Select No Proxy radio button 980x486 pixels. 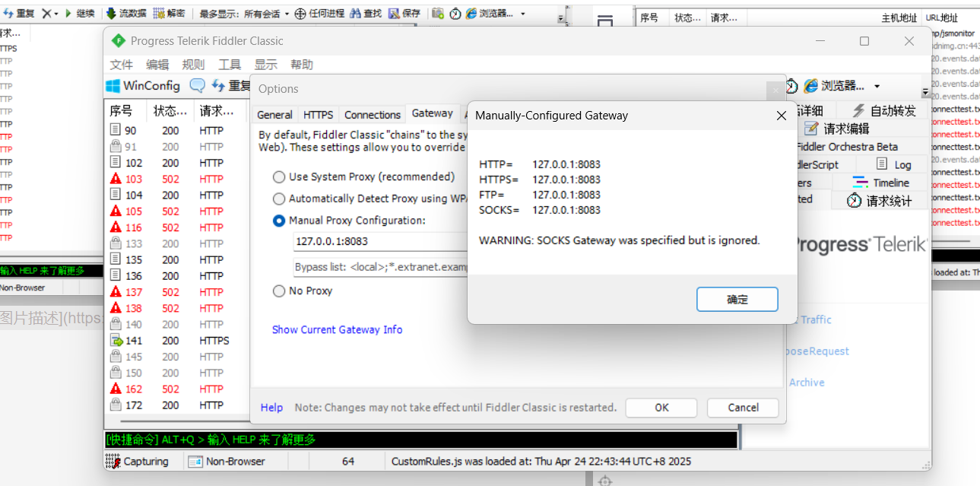coord(279,291)
